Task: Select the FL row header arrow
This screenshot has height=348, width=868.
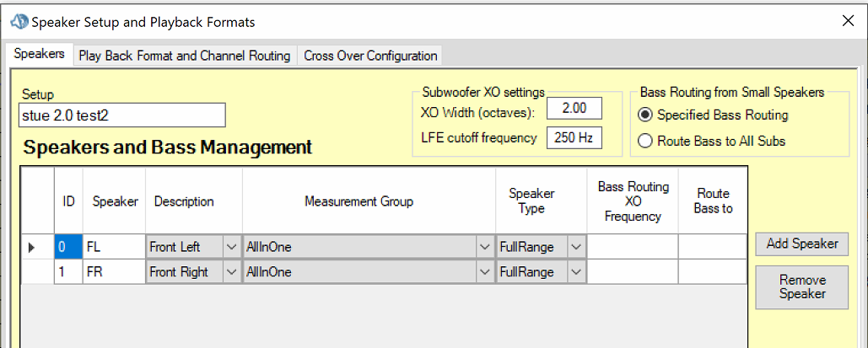Action: (33, 247)
